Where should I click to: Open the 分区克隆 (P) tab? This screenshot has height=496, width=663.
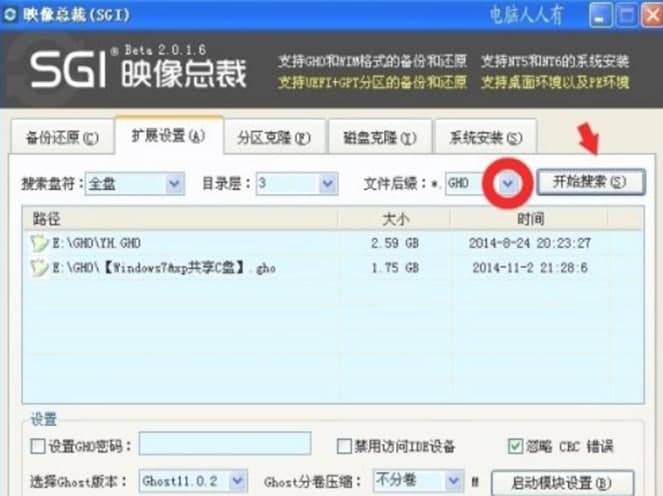(x=274, y=137)
